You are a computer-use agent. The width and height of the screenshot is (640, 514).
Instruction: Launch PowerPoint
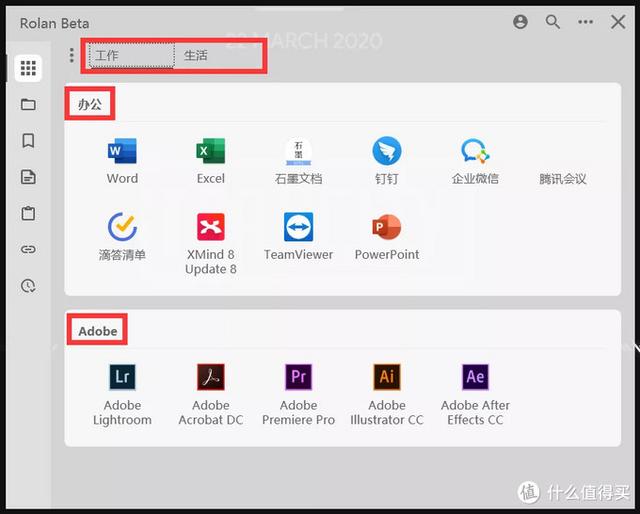point(387,237)
